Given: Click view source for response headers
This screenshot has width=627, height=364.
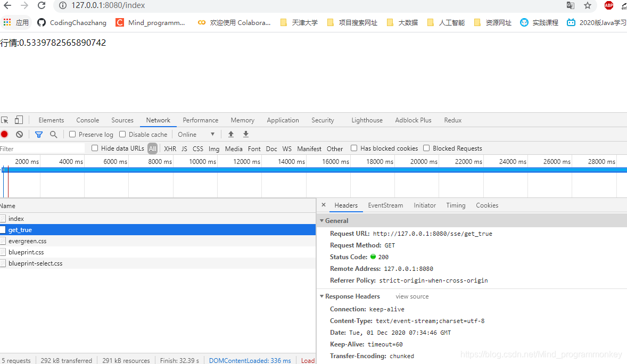Looking at the screenshot, I should [412, 296].
